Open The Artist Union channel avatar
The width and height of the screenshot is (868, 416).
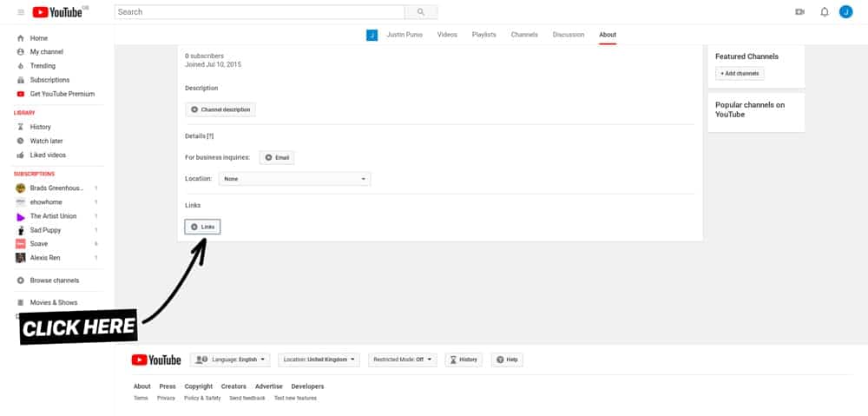click(x=21, y=216)
